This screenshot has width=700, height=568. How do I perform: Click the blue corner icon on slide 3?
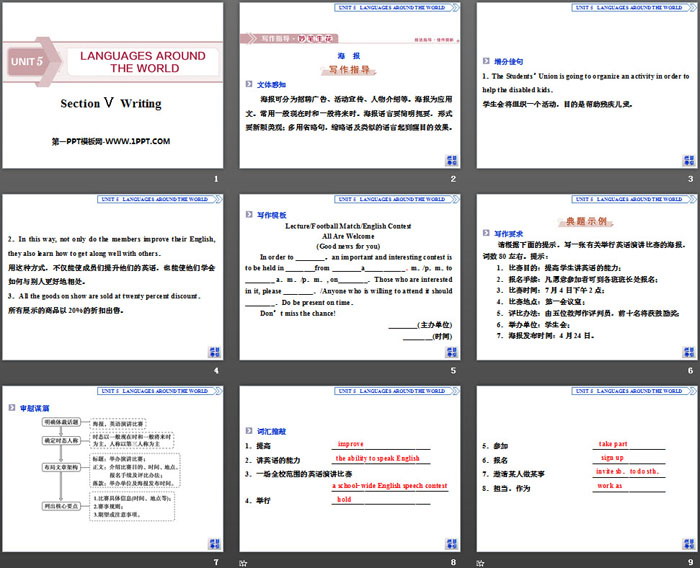689,160
